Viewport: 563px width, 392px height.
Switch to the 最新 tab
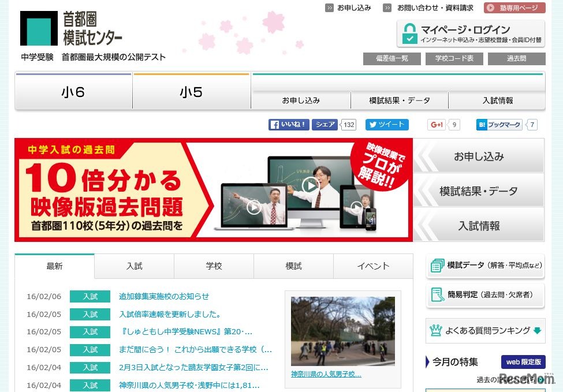coord(55,266)
